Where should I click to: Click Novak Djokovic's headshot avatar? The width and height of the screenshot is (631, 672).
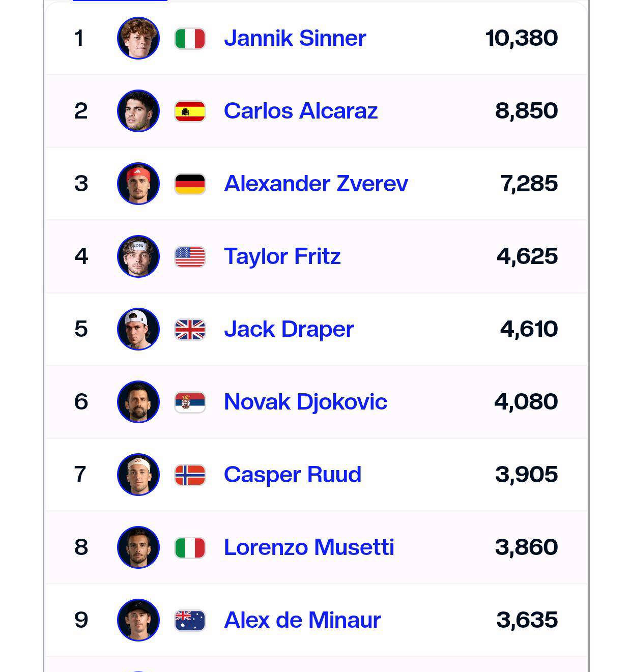(138, 402)
